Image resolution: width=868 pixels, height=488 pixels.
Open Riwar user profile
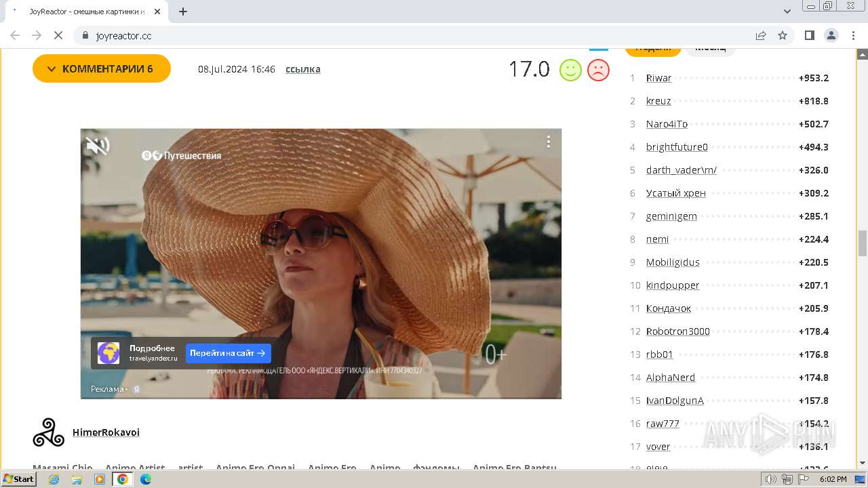pyautogui.click(x=658, y=78)
